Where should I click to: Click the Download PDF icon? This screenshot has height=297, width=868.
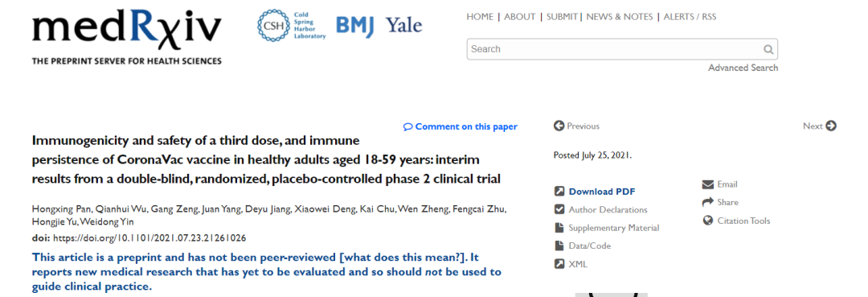559,192
